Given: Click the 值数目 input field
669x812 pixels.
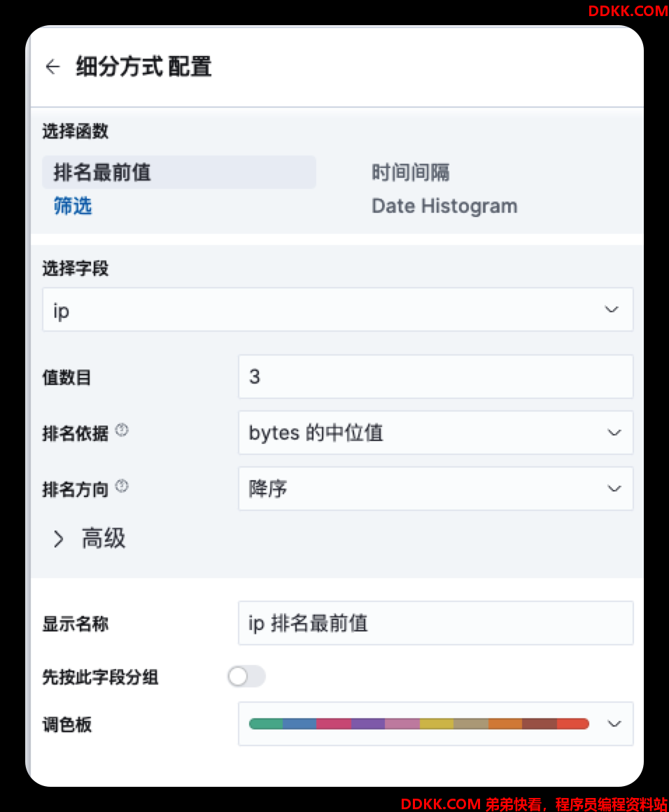Looking at the screenshot, I should click(x=435, y=377).
